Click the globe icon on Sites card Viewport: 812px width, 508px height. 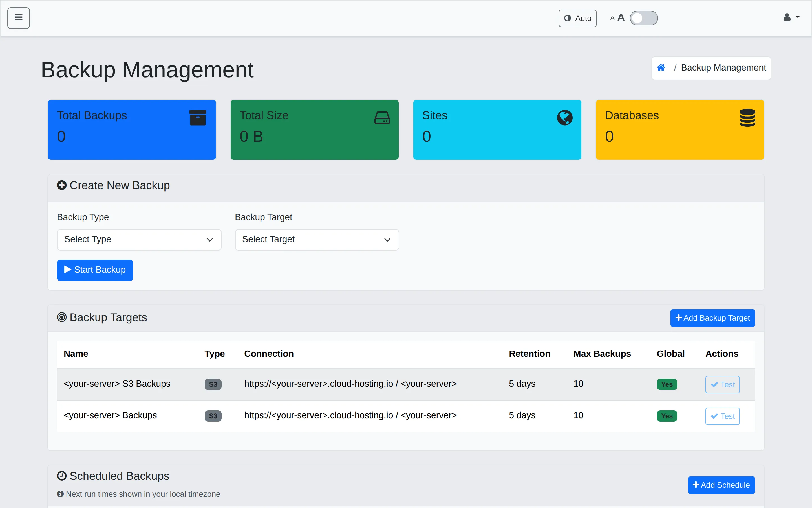click(565, 118)
